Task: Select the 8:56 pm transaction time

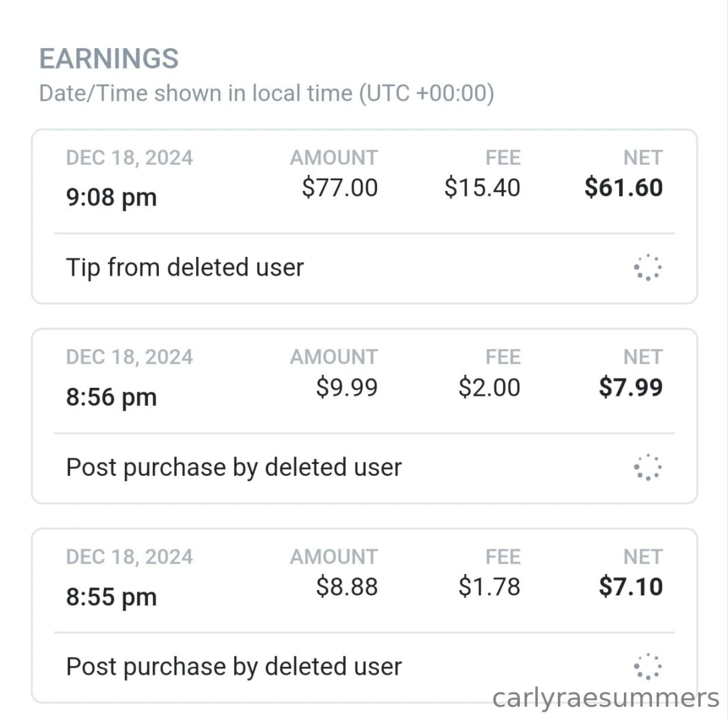Action: (111, 397)
